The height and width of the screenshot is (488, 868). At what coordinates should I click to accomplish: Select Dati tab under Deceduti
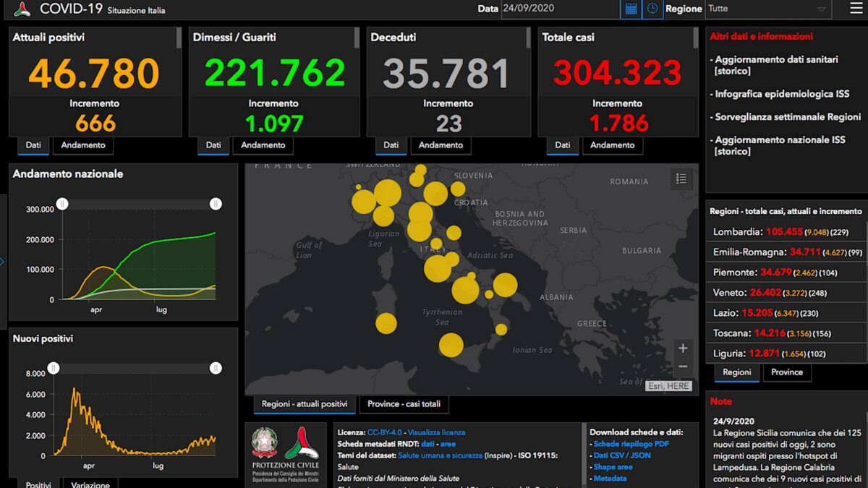coord(391,145)
